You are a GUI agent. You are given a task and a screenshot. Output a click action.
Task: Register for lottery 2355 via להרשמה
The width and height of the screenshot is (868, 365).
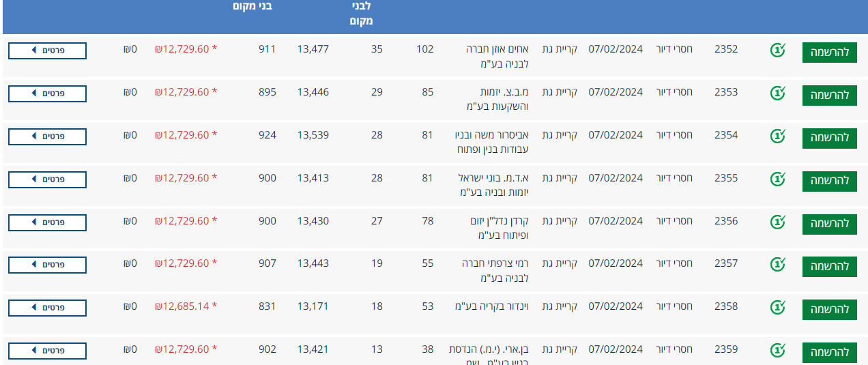829,181
